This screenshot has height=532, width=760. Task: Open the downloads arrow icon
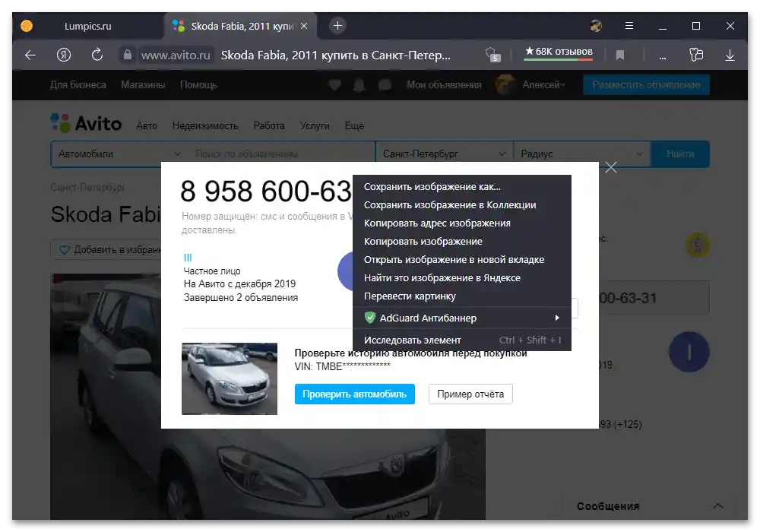[x=730, y=55]
